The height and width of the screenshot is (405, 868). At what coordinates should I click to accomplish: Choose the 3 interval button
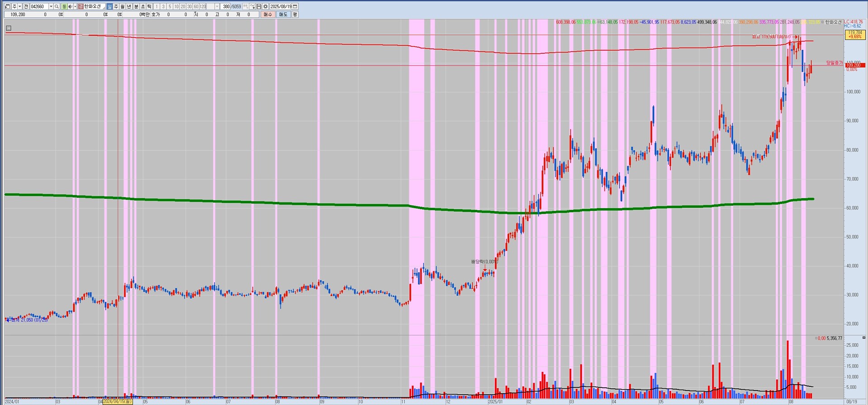tap(163, 6)
